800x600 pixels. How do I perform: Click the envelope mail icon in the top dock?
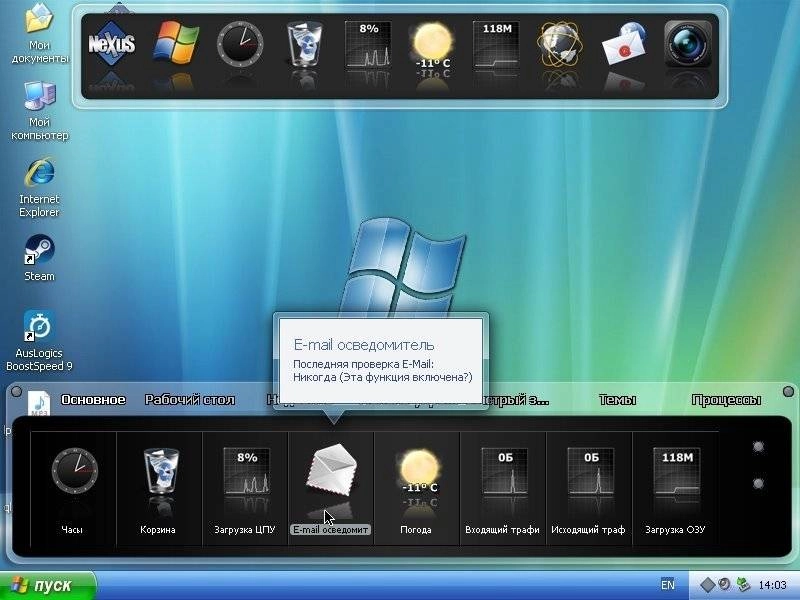(x=624, y=44)
